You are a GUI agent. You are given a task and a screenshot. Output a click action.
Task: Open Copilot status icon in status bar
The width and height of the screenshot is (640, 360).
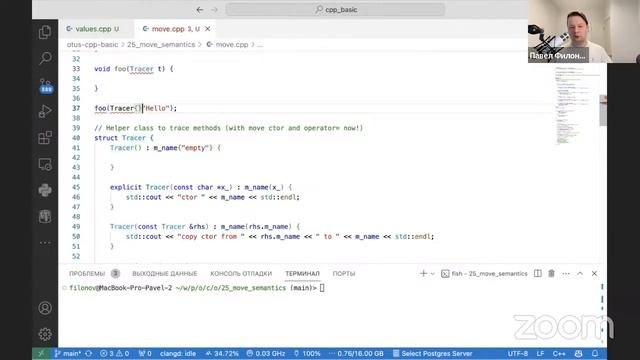click(x=578, y=353)
